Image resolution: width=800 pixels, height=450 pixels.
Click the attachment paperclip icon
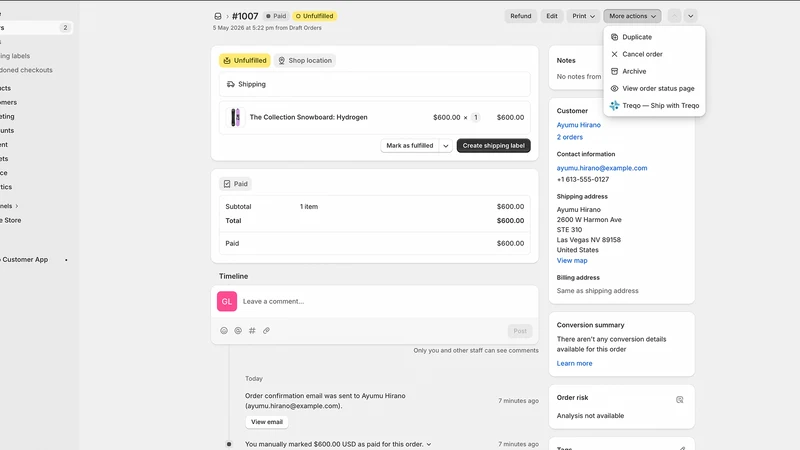click(266, 331)
